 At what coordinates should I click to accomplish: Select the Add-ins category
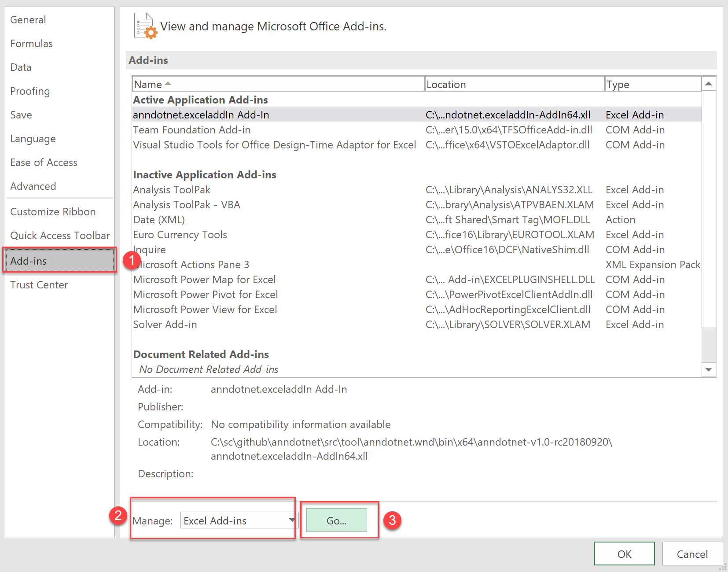[60, 261]
